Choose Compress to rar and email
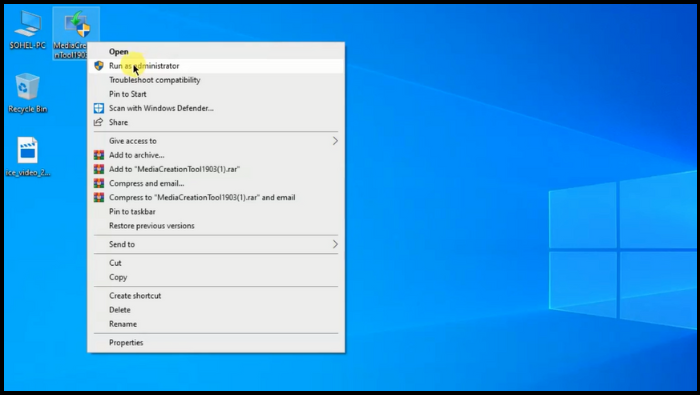The width and height of the screenshot is (700, 395). click(216, 197)
